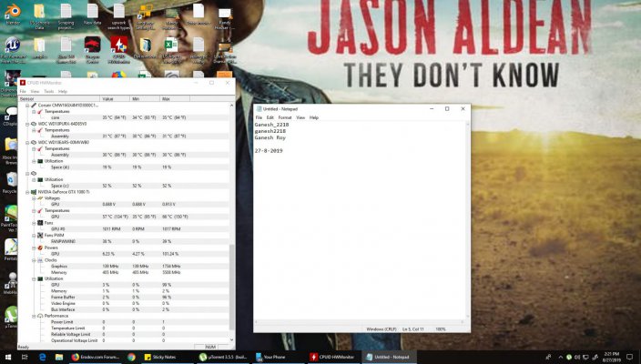
Task: Click the taskbar clock showing the date
Action: (x=612, y=357)
